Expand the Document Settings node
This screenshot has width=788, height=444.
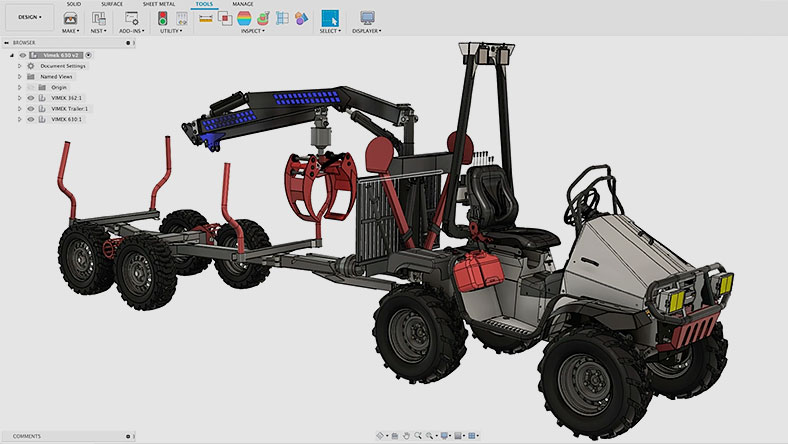19,65
